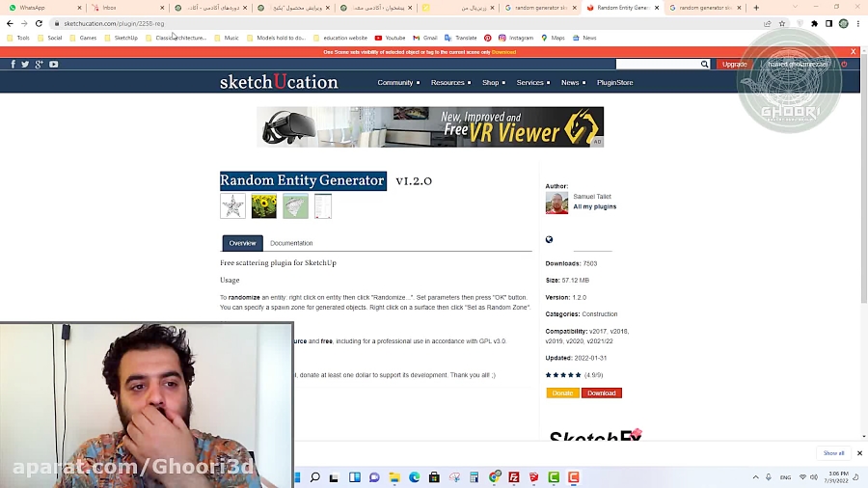Click the red Download button
The image size is (868, 488).
coord(601,393)
